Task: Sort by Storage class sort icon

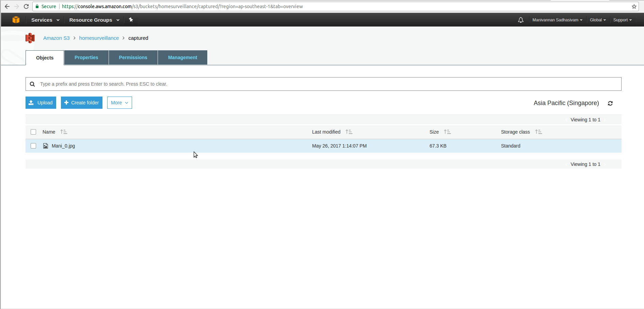Action: click(x=538, y=132)
